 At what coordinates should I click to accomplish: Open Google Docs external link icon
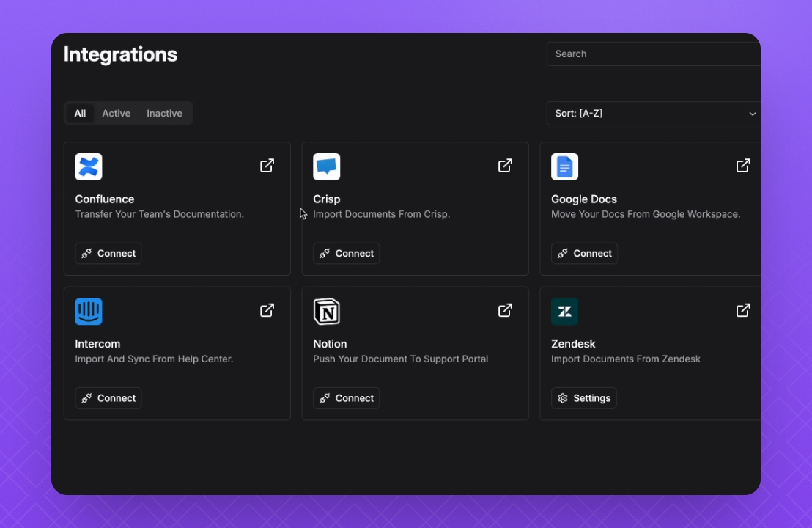point(743,166)
